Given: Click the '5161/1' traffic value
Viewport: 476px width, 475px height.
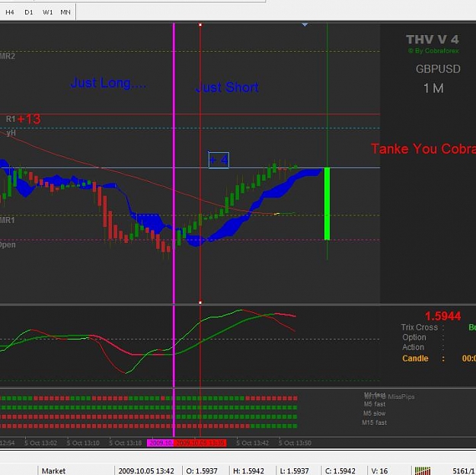Looking at the screenshot, I should click(464, 471).
